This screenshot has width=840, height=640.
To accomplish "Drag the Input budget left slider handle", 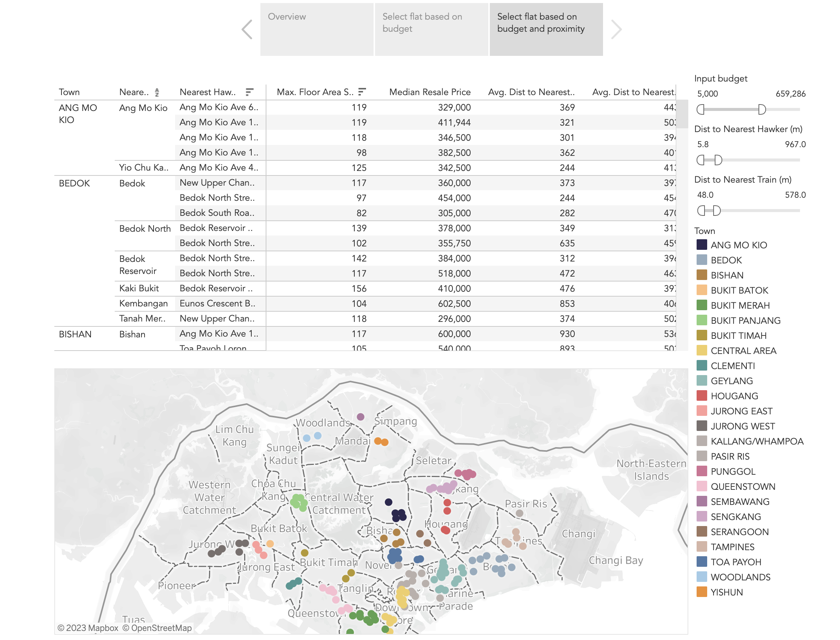I will [x=700, y=109].
